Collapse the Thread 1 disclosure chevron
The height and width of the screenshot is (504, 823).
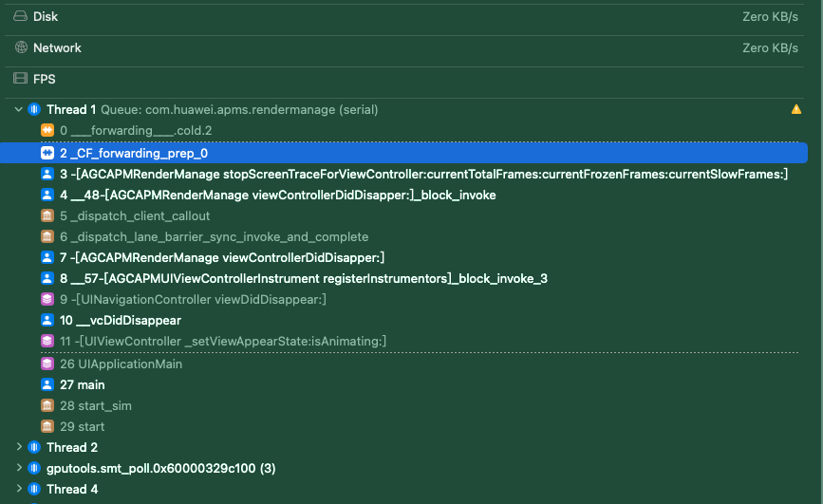[x=18, y=109]
